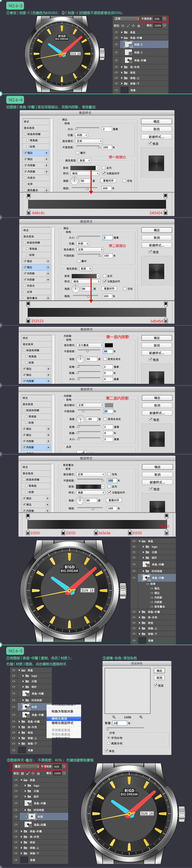Viewport: 192px width, 868px height.
Task: Click lock image pixels brush icon in NO.6-3 panel
Action: click(128, 26)
